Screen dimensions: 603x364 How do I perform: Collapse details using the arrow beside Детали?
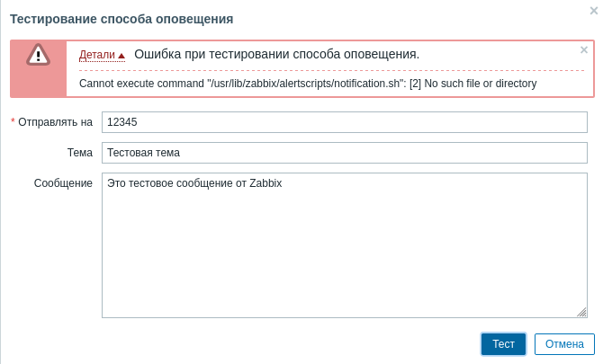point(121,56)
